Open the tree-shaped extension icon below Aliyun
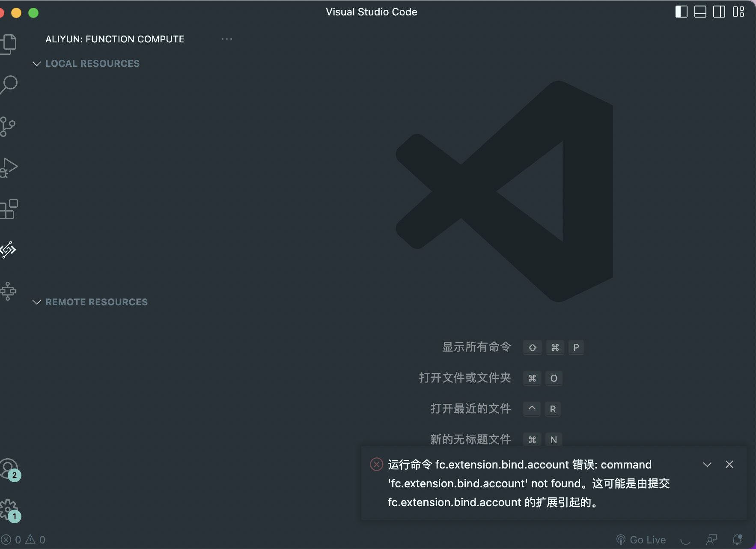Image resolution: width=756 pixels, height=549 pixels. coord(8,291)
